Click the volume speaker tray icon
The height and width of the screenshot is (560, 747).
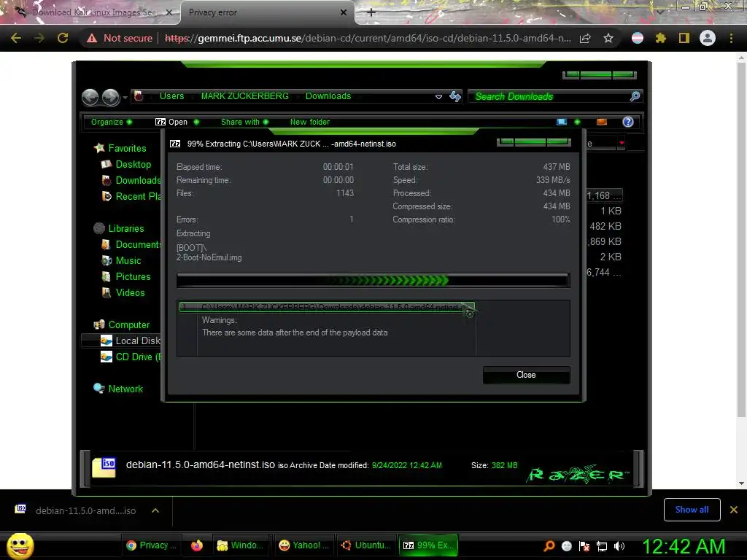(619, 545)
